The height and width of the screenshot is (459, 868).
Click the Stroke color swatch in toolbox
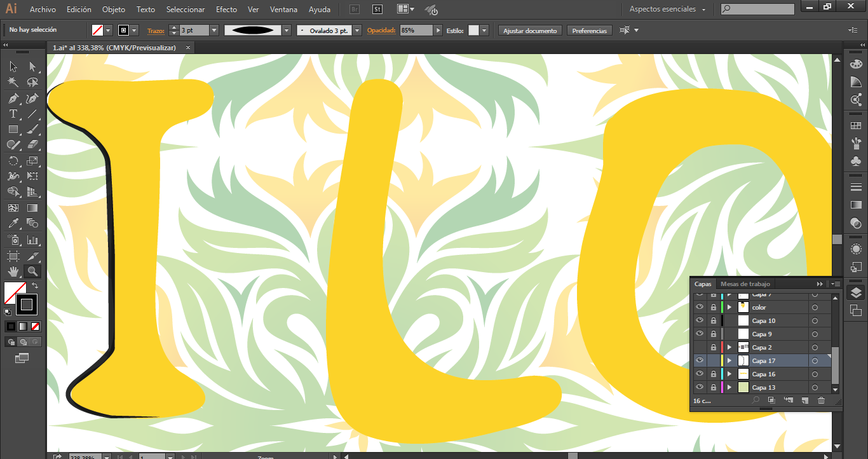(x=26, y=305)
